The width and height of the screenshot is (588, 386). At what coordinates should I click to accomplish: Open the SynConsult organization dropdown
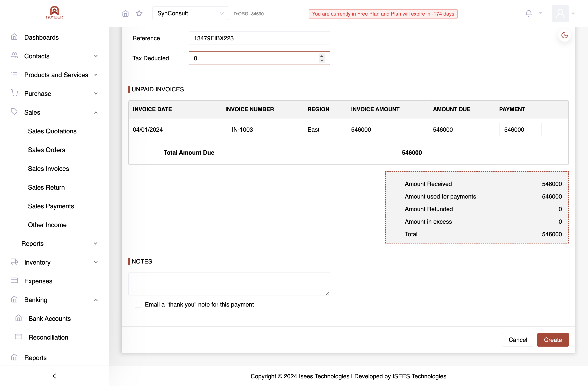coord(190,13)
